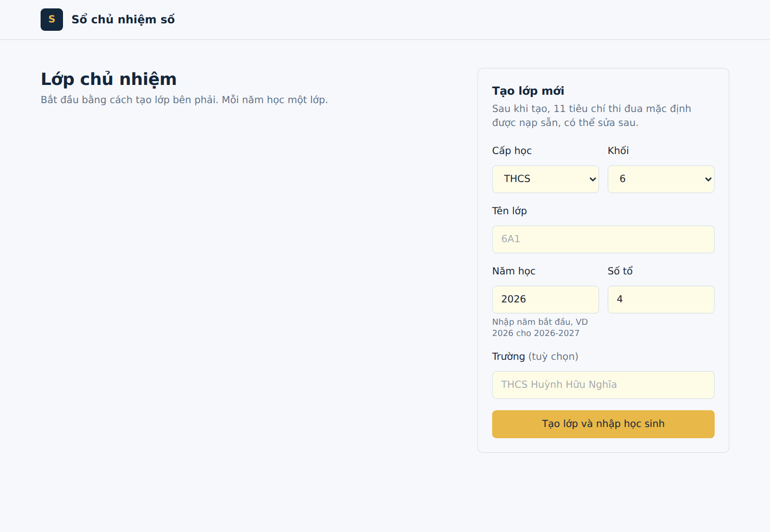Open the Sổ chủ nhiệm số home title
Image resolution: width=770 pixels, height=532 pixels.
123,20
